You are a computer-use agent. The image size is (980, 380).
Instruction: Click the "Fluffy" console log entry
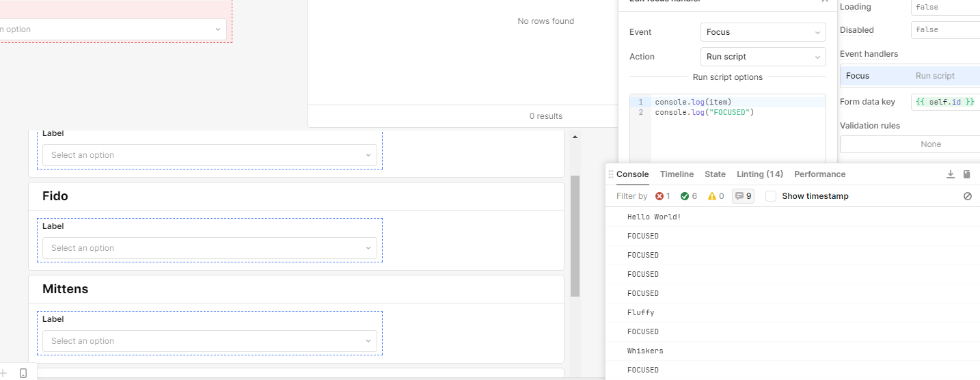(x=640, y=312)
